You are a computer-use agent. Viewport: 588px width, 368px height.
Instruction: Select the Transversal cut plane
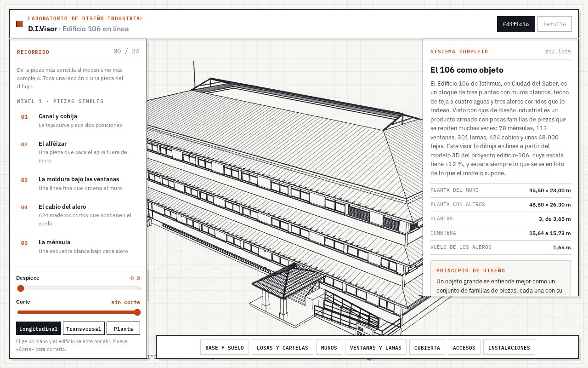coord(84,328)
